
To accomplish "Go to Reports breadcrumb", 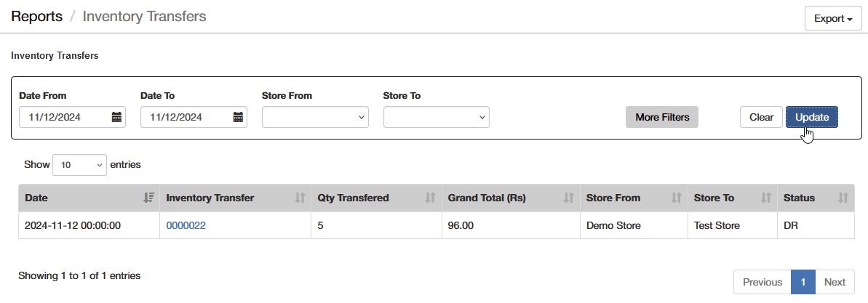I will click(36, 16).
